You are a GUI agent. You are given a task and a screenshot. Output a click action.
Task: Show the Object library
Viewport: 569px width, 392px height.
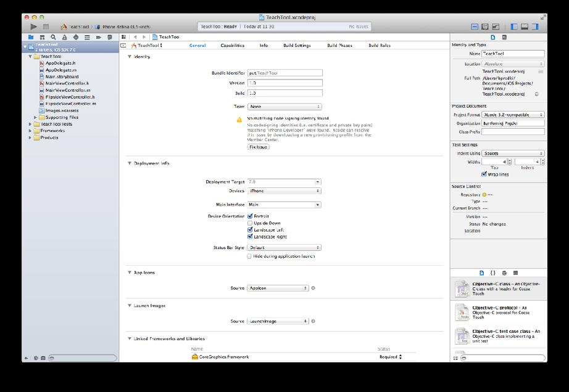point(504,273)
